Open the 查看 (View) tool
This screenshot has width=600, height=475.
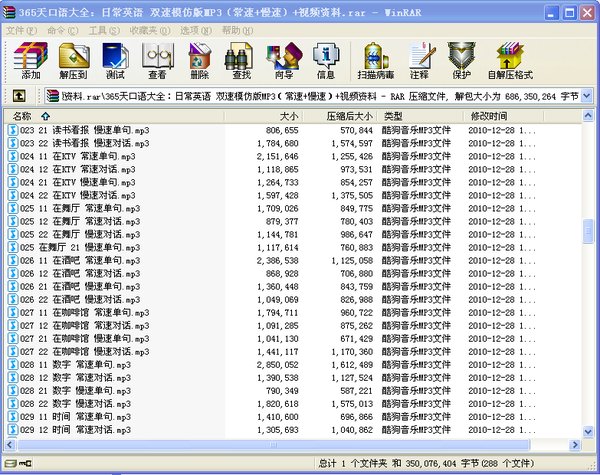point(157,60)
